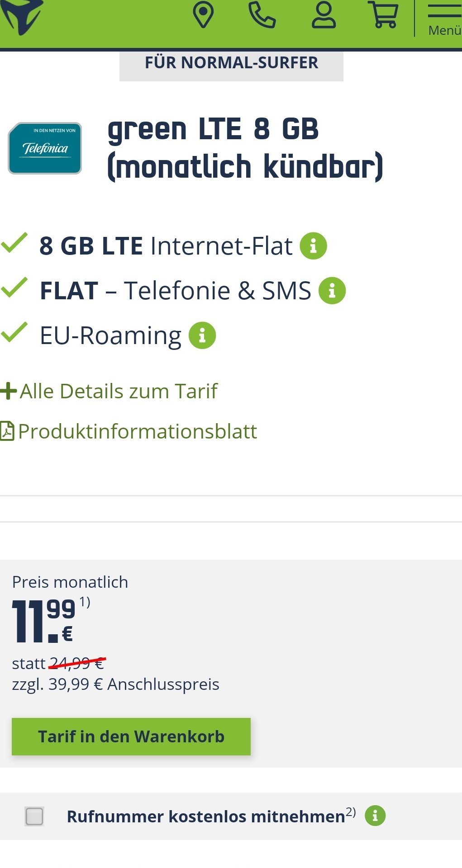This screenshot has width=462, height=868.
Task: Click the green LTE 8 GB tariff title
Action: pos(245,148)
